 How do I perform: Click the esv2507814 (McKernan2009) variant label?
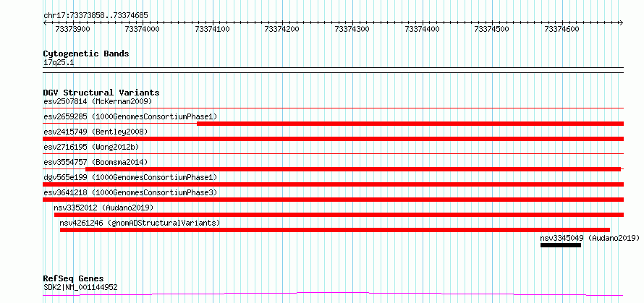(x=98, y=101)
